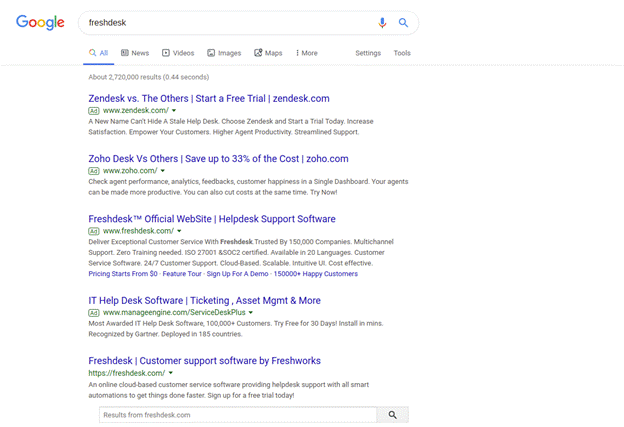The image size is (624, 427).
Task: Click the Ad badge next to www.manageengine.com
Action: [94, 313]
